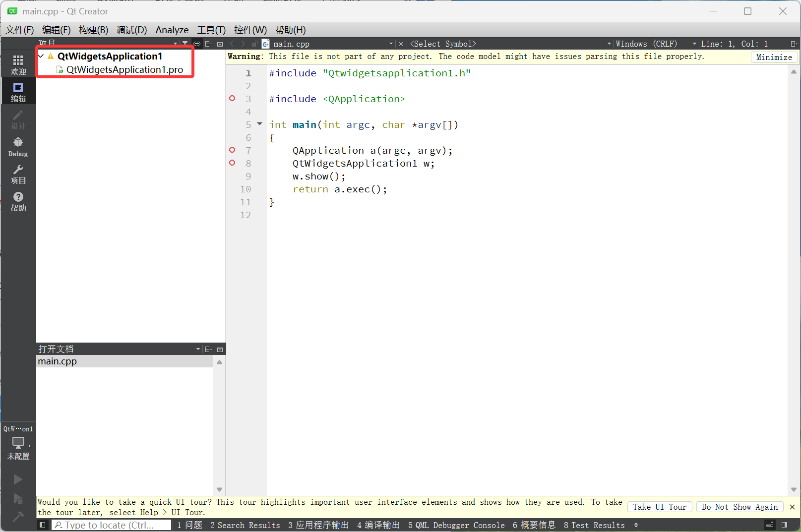Viewport: 801px width, 532px height.
Task: Click the Do Not Show Again button
Action: coord(739,507)
